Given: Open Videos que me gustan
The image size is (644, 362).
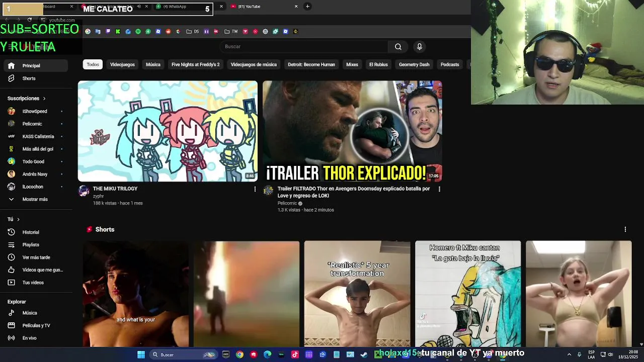Looking at the screenshot, I should 35,270.
